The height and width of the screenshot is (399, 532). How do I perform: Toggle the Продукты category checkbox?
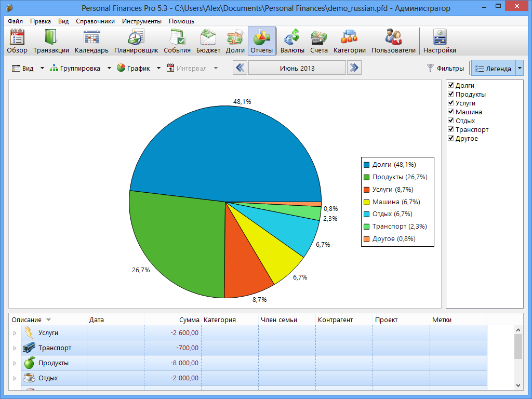[x=451, y=94]
